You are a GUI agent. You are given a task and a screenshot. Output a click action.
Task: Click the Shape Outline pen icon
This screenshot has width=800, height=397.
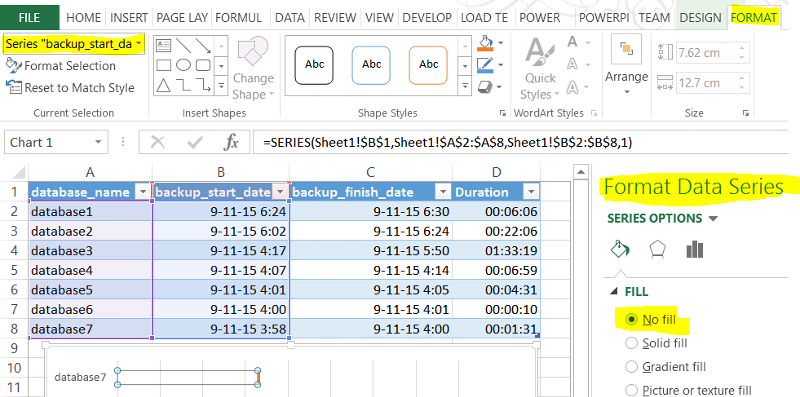point(484,65)
